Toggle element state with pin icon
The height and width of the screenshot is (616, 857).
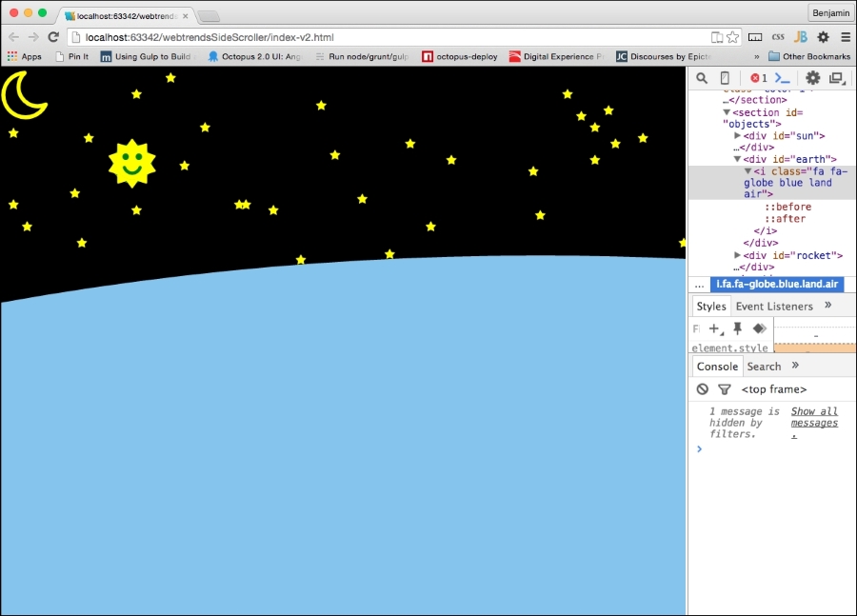(737, 328)
